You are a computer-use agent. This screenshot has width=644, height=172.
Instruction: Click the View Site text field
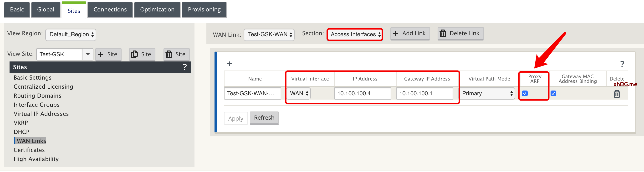point(60,54)
